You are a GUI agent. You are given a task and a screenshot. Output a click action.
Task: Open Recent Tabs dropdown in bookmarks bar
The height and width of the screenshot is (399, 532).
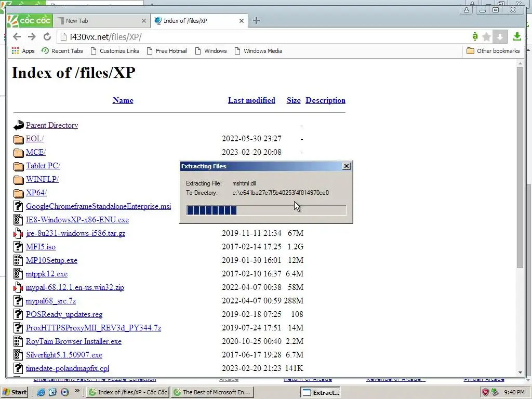coord(62,51)
